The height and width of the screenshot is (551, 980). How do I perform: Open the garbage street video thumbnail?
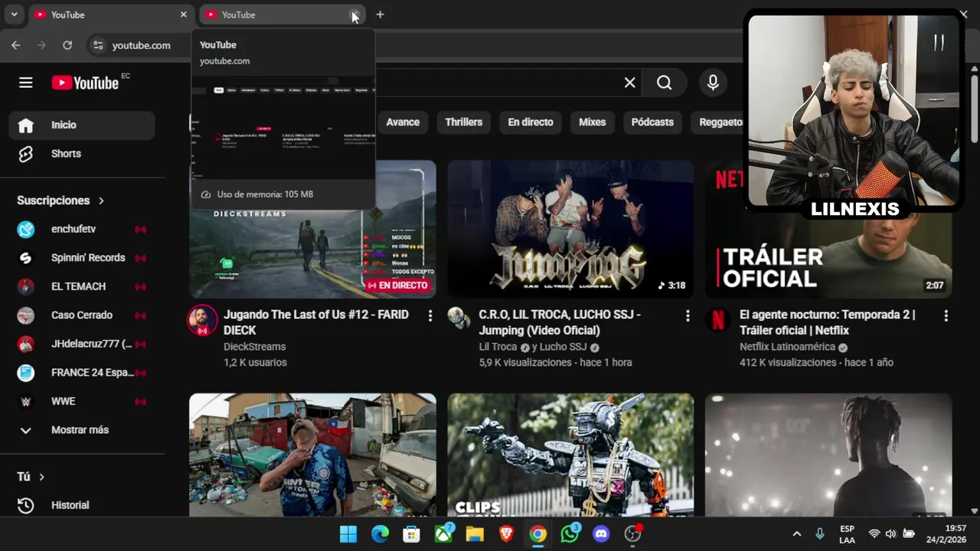click(x=313, y=455)
